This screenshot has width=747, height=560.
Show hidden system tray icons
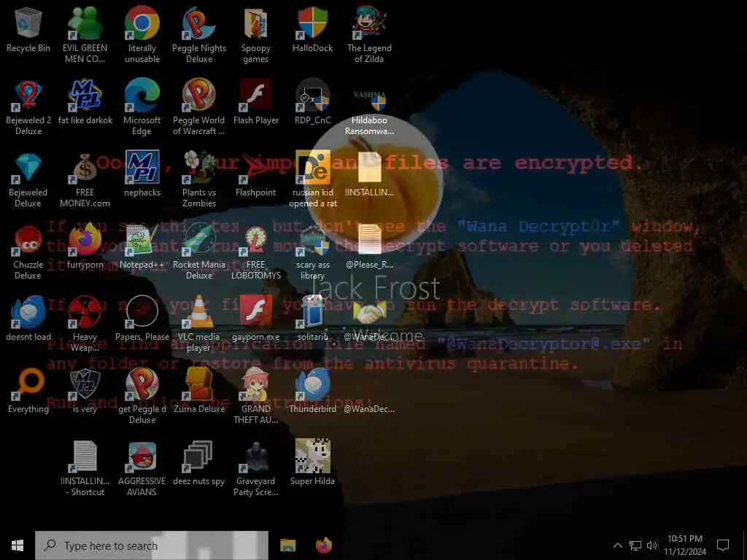617,545
